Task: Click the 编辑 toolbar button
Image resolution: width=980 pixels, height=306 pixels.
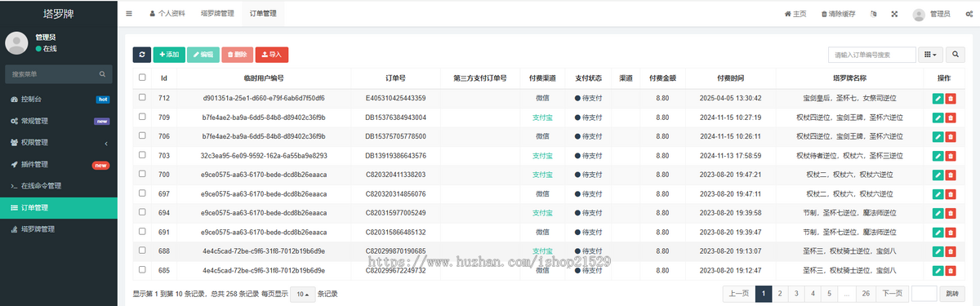Action: click(x=203, y=55)
